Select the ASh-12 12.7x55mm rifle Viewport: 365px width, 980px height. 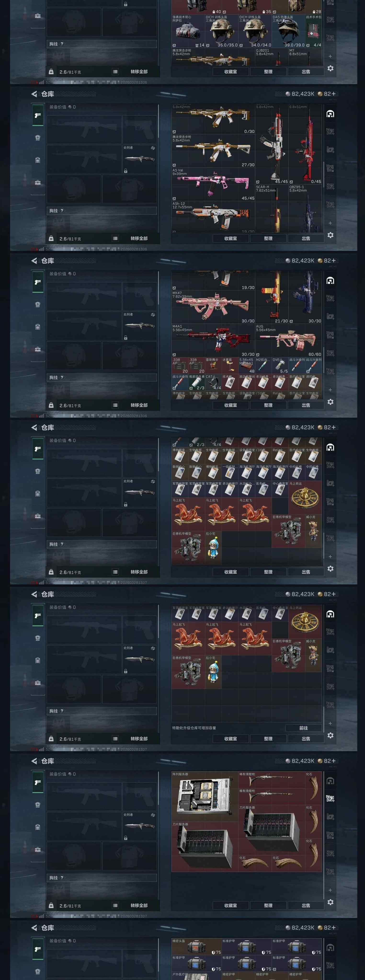(213, 217)
